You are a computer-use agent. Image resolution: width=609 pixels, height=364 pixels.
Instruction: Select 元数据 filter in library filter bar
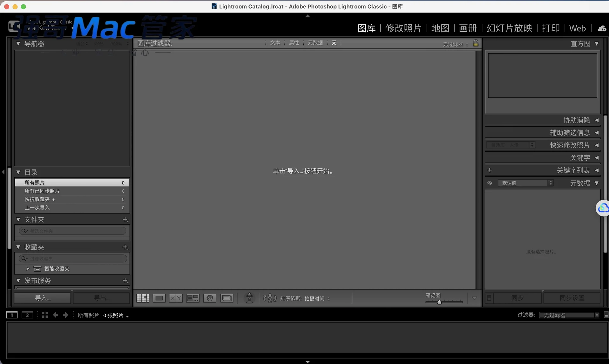coord(315,43)
